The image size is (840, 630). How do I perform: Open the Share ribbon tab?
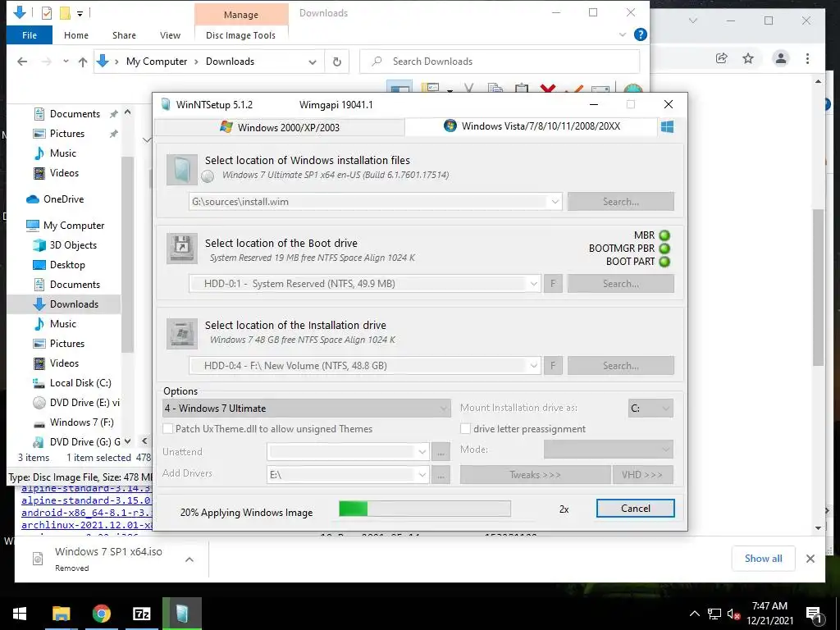pos(124,35)
